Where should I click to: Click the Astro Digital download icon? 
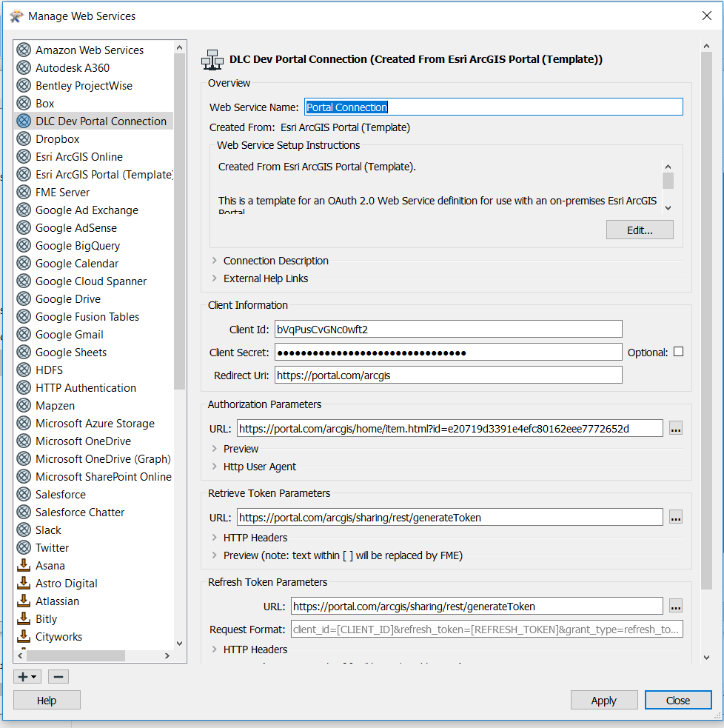coord(24,583)
